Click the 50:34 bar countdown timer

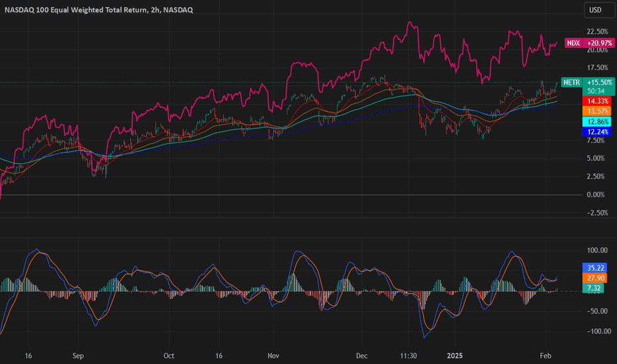tap(596, 91)
